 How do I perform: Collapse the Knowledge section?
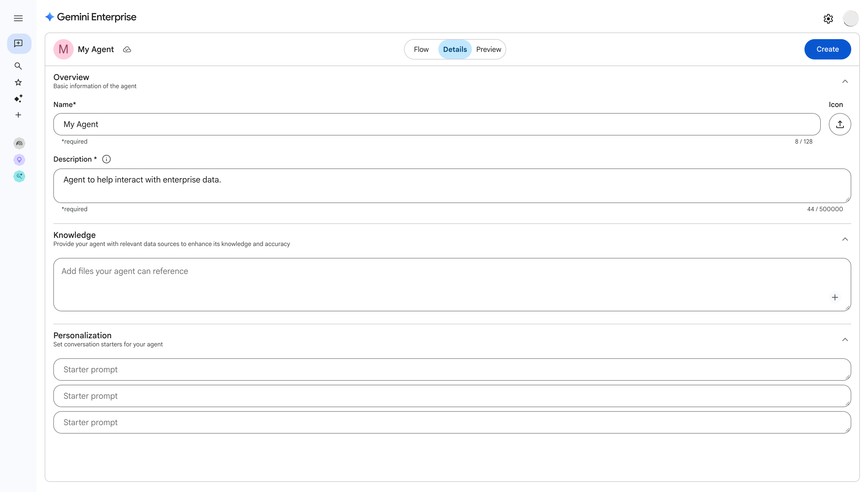click(845, 239)
